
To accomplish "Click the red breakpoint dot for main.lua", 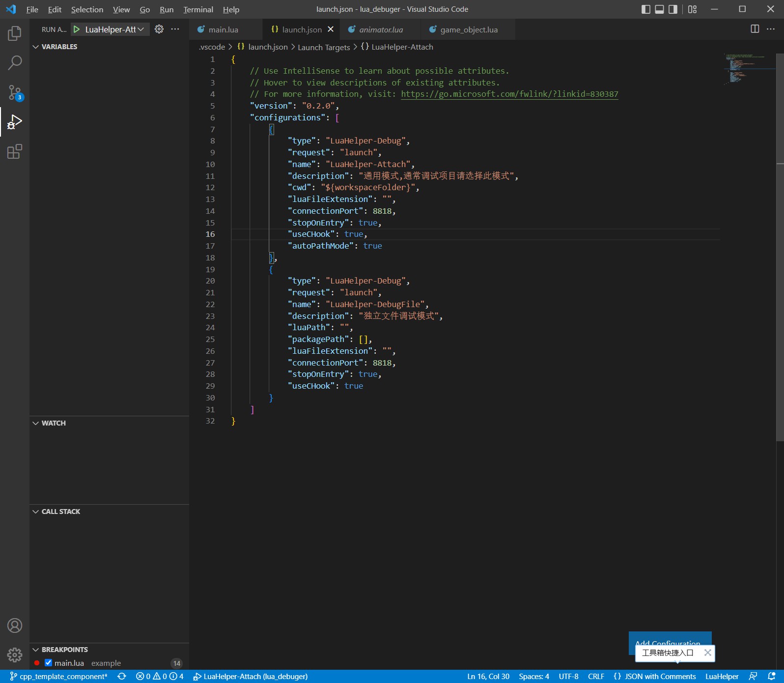I will [37, 663].
